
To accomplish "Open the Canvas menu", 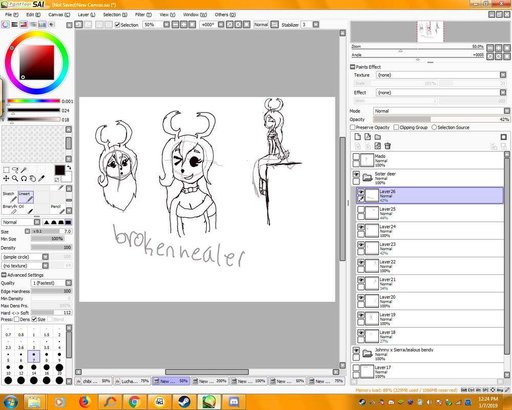I will [x=59, y=15].
